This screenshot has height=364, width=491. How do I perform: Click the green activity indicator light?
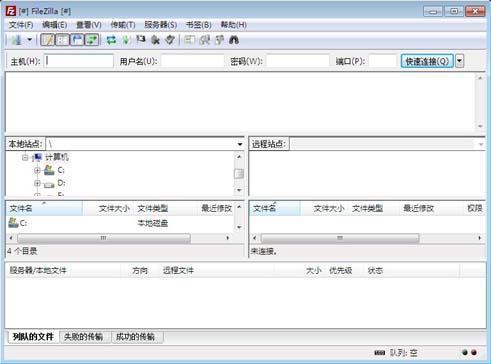[x=465, y=352]
